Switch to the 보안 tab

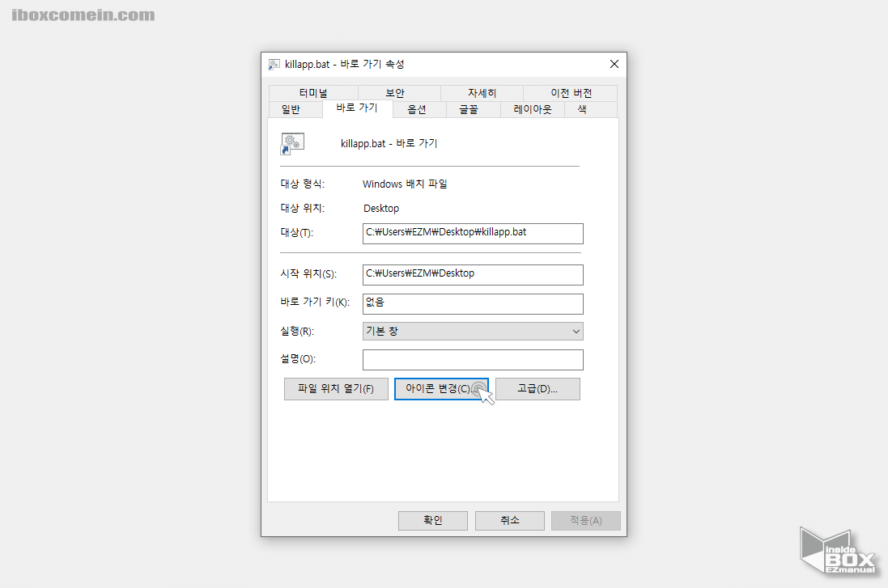[396, 92]
